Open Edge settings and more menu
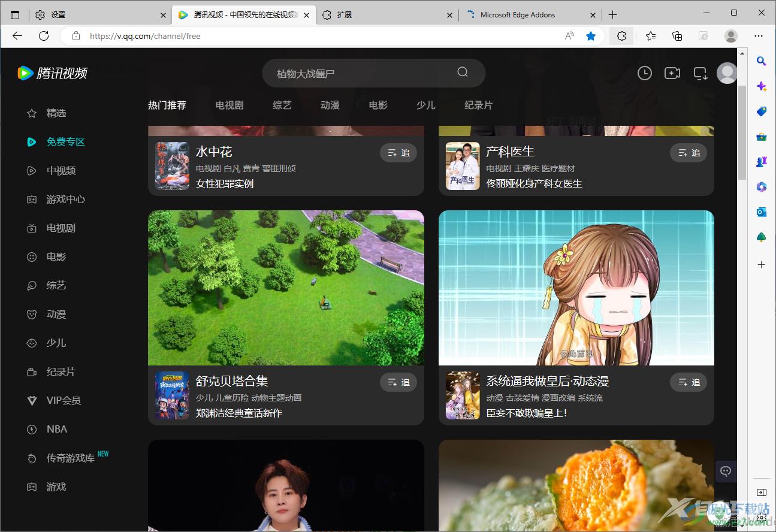The width and height of the screenshot is (776, 532). click(759, 36)
